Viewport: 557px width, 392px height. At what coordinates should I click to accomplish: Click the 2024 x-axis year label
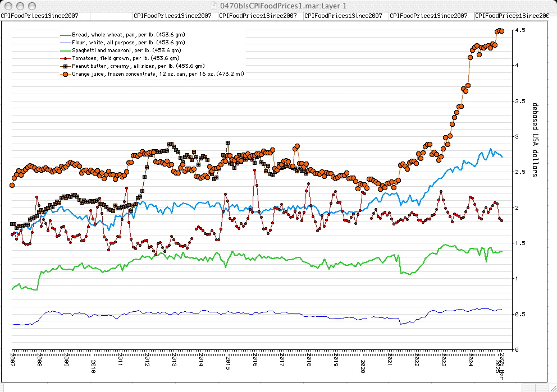point(471,359)
